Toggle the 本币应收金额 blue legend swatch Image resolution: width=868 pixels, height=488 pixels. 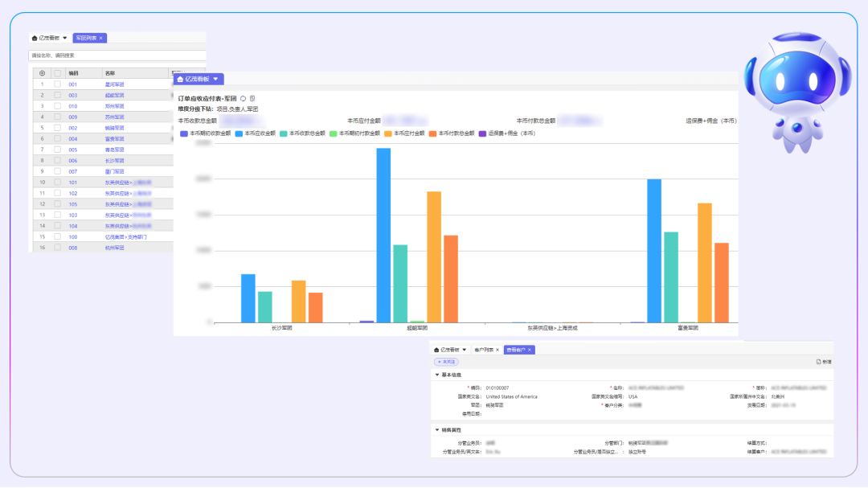point(239,133)
